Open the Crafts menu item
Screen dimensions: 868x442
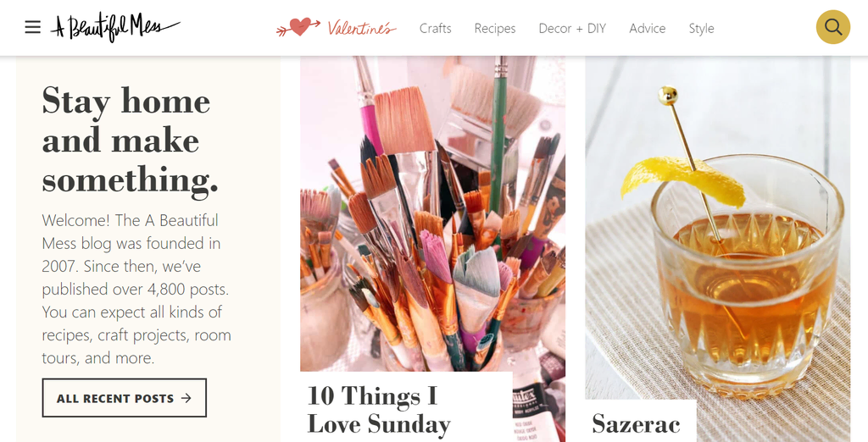pyautogui.click(x=435, y=28)
